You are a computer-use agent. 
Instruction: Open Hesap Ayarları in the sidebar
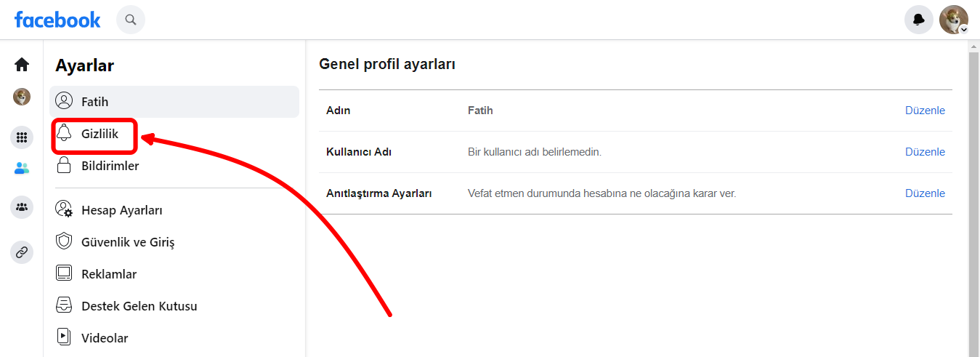pos(174,210)
